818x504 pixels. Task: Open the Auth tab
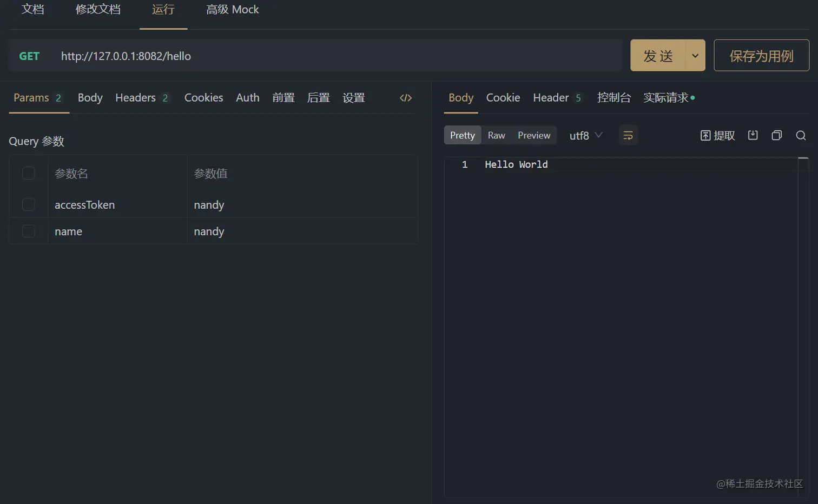tap(248, 98)
